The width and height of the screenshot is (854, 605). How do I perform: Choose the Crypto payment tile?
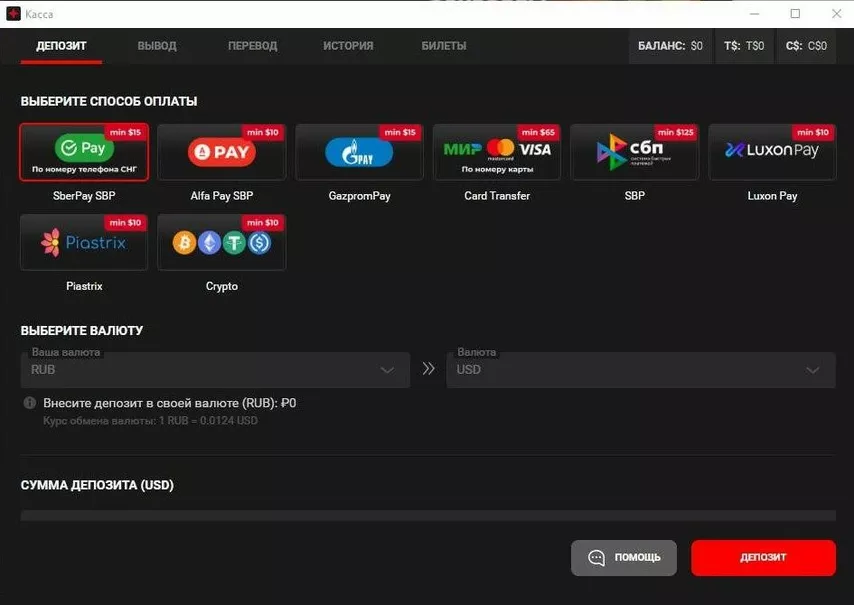click(221, 242)
